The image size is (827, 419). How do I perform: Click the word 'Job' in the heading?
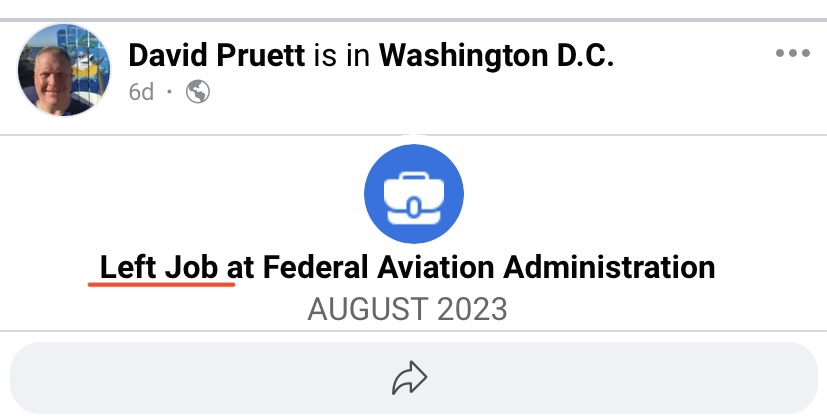[191, 267]
